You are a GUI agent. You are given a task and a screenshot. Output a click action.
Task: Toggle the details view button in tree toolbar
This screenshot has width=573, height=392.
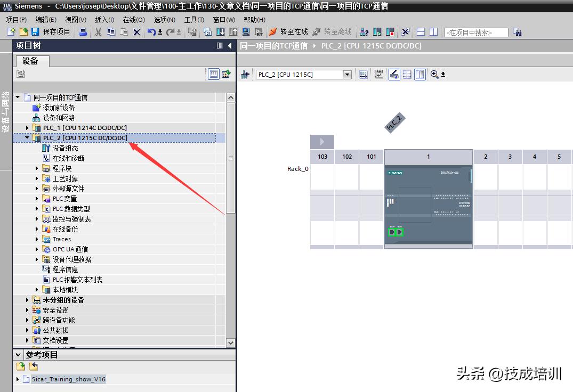coord(214,74)
